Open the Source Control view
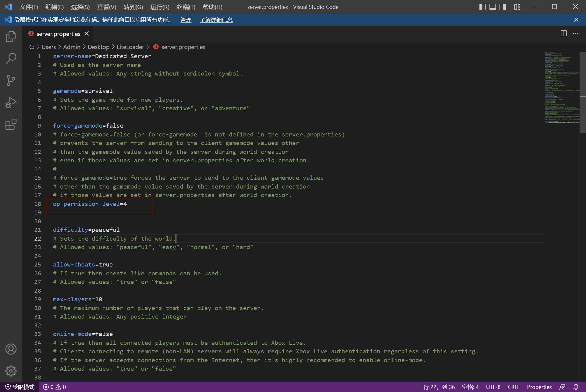This screenshot has height=392, width=586. pos(11,80)
